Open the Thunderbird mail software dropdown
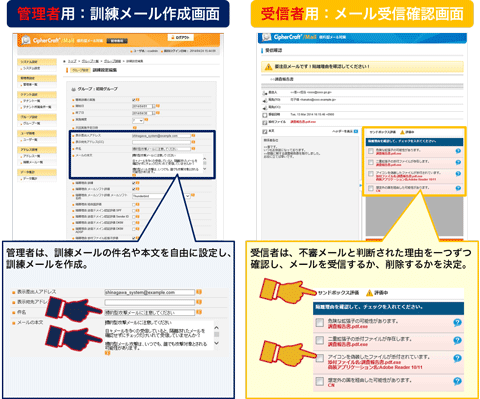Viewport: 480px width, 399px height. pyautogui.click(x=161, y=196)
